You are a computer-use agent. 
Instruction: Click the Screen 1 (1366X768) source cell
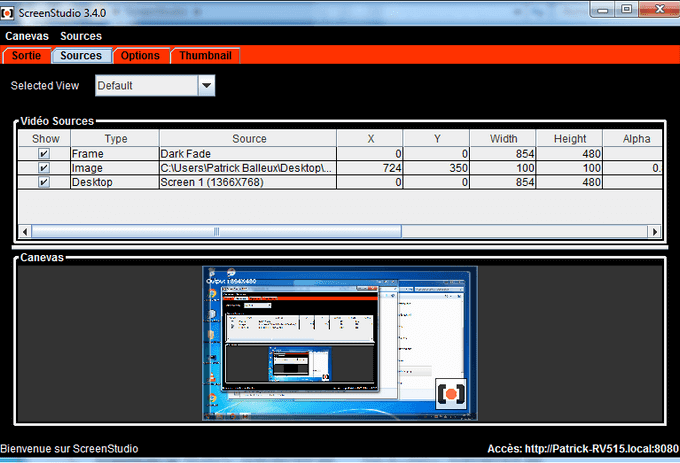(x=248, y=182)
